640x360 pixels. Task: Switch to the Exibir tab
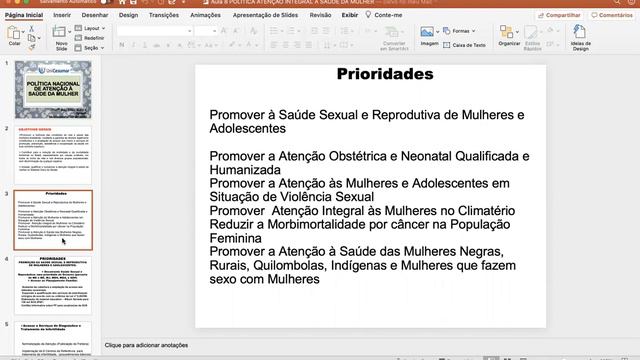[x=349, y=15]
